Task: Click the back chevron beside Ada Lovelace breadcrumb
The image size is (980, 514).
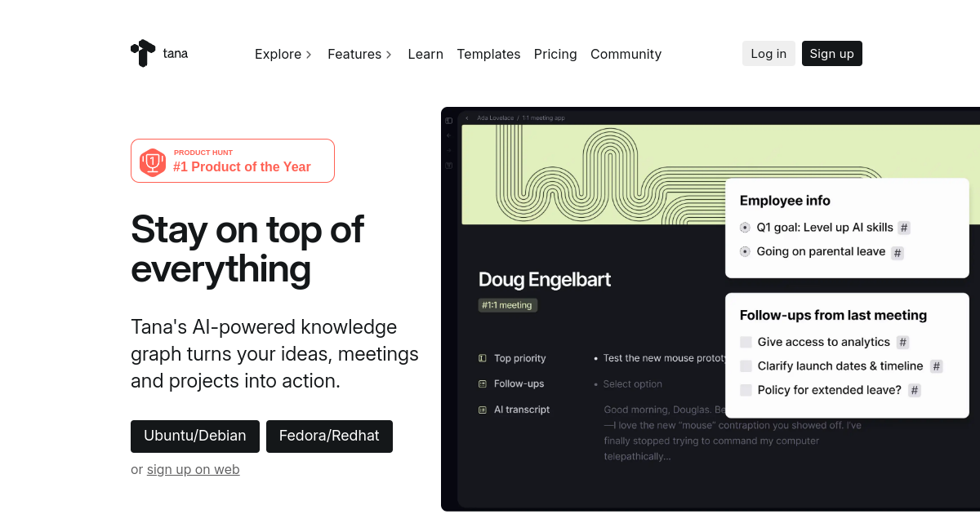Action: (466, 118)
